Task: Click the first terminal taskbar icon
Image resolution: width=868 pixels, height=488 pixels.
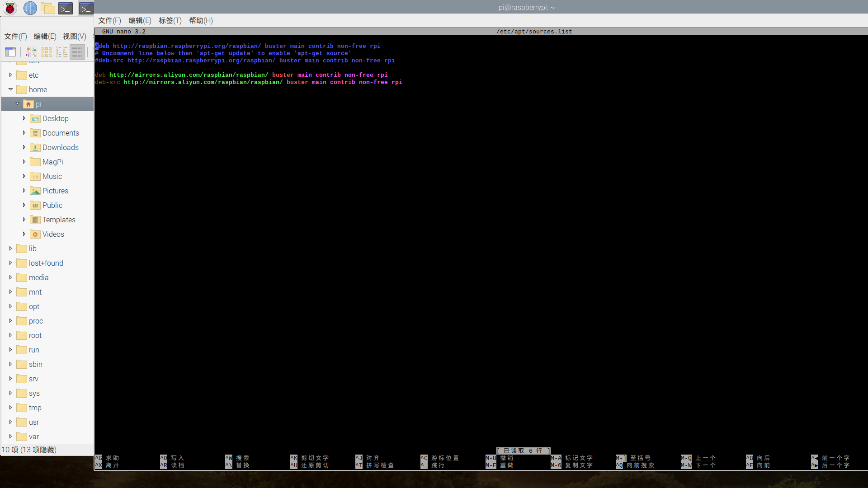Action: (66, 8)
